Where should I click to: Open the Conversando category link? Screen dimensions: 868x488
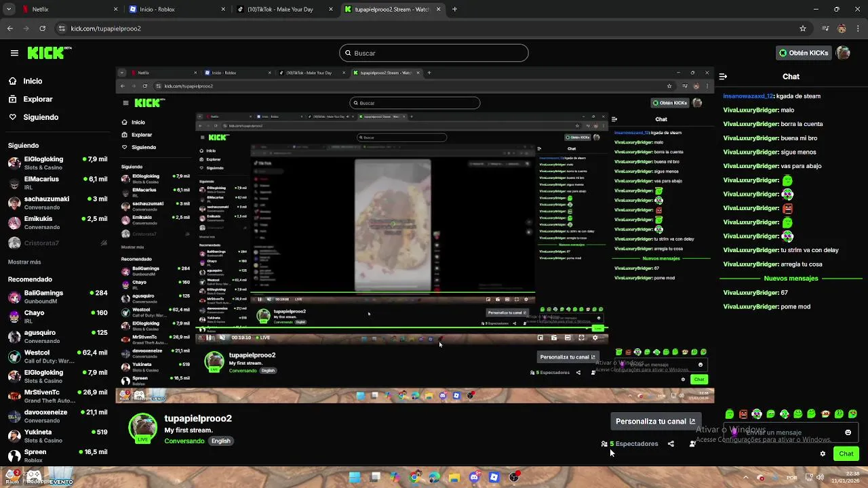pos(184,441)
